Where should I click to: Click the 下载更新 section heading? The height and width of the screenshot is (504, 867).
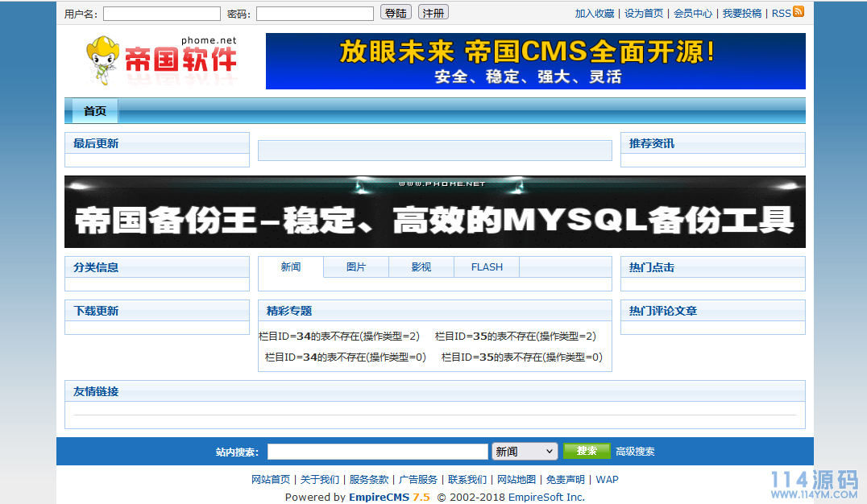click(x=96, y=311)
